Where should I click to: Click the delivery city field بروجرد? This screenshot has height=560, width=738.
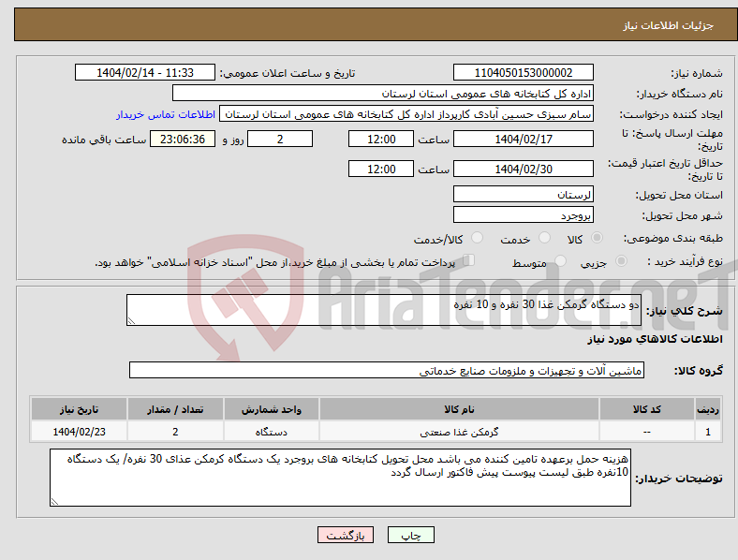point(523,215)
